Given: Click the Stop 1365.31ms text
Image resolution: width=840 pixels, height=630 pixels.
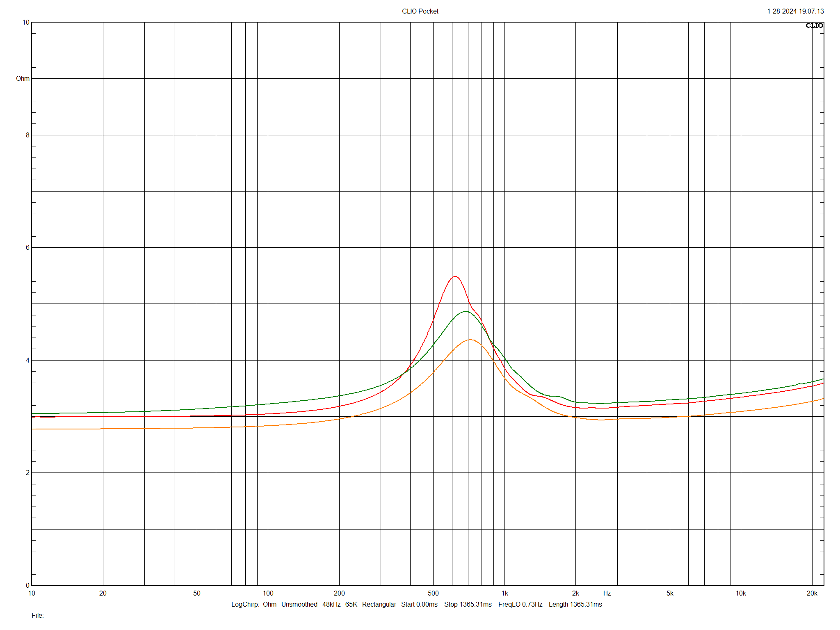Looking at the screenshot, I should pos(468,604).
